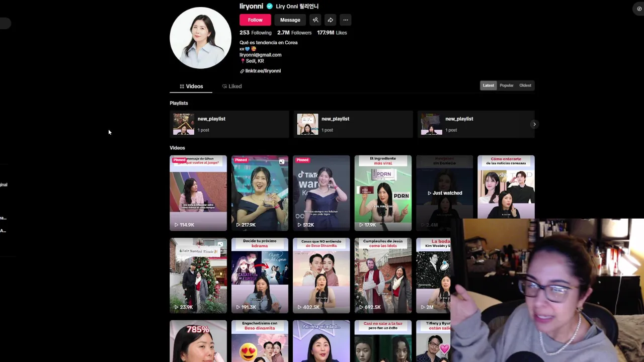Open the 785% video thumbnail

coord(198,341)
